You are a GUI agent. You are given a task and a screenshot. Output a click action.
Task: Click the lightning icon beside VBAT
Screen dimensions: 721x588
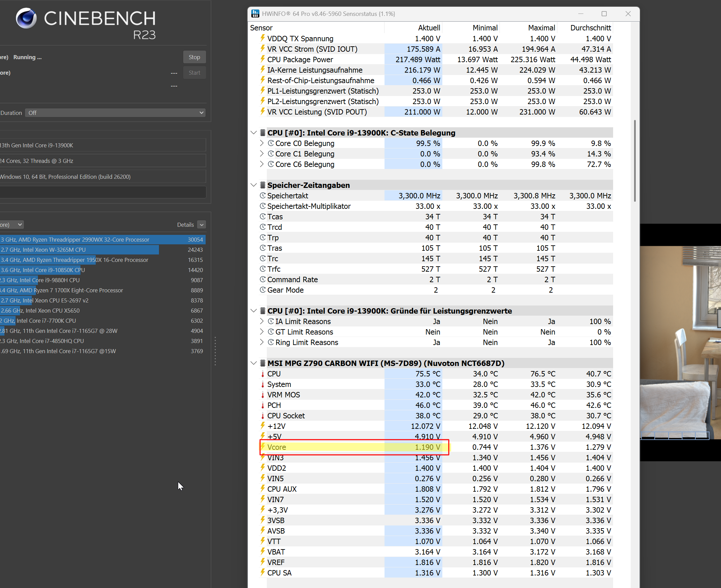(263, 552)
